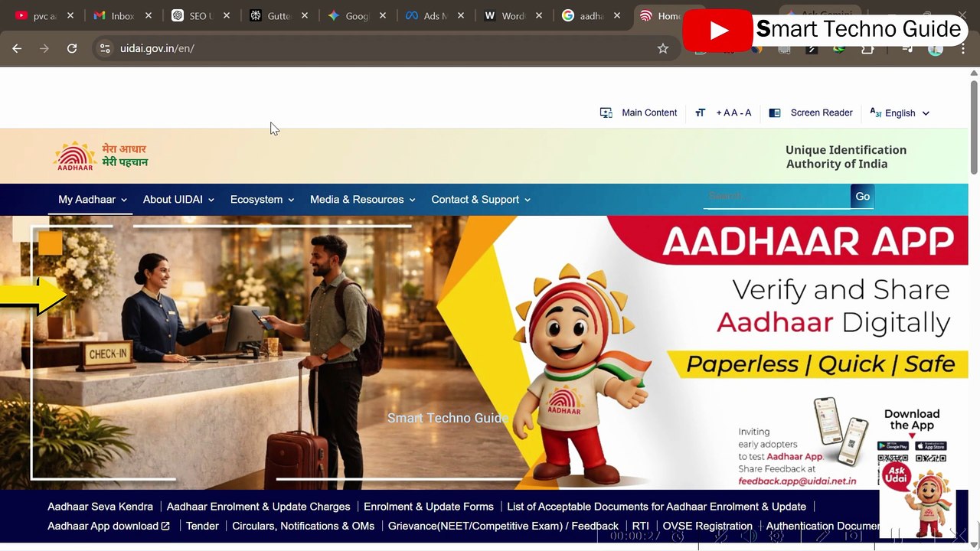The height and width of the screenshot is (551, 980).
Task: Open the RTI link
Action: pyautogui.click(x=640, y=526)
